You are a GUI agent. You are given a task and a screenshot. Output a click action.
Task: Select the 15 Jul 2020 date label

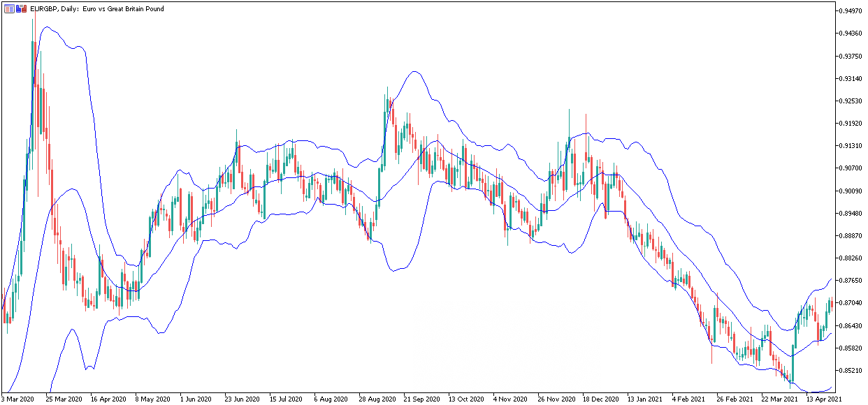[286, 399]
